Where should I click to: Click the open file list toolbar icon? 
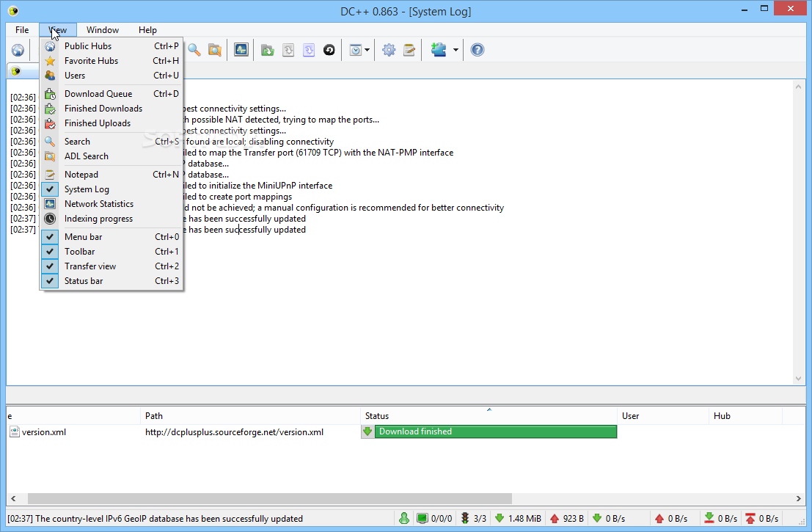tap(267, 50)
